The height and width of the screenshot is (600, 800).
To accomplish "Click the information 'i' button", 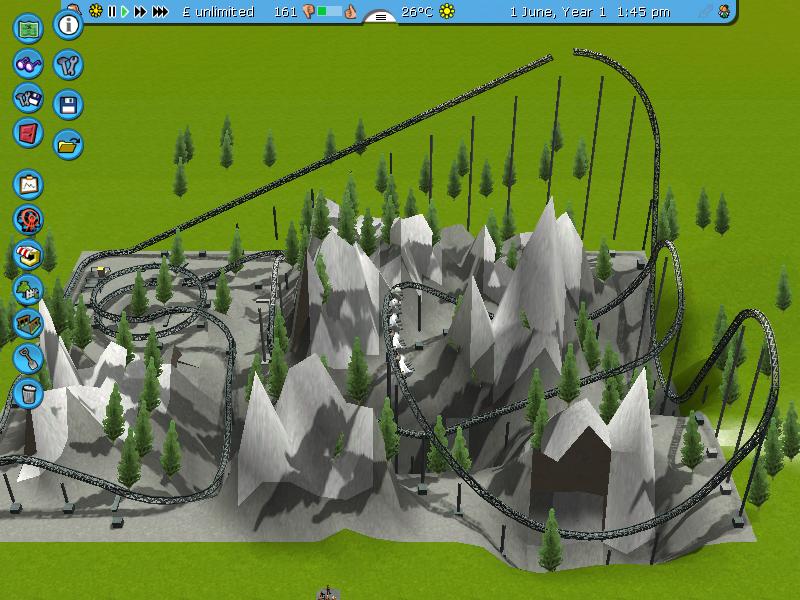I will (x=68, y=24).
